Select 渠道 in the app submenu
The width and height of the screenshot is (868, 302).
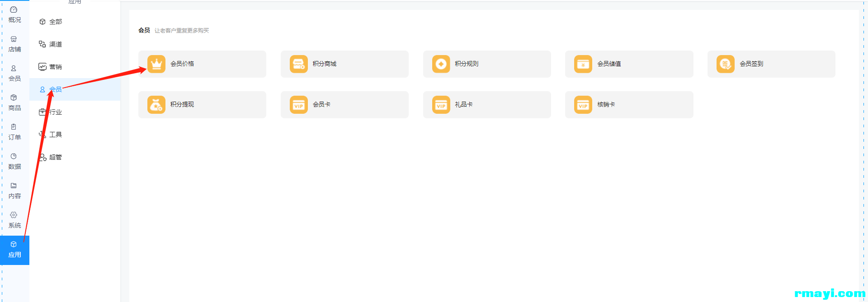[x=75, y=44]
